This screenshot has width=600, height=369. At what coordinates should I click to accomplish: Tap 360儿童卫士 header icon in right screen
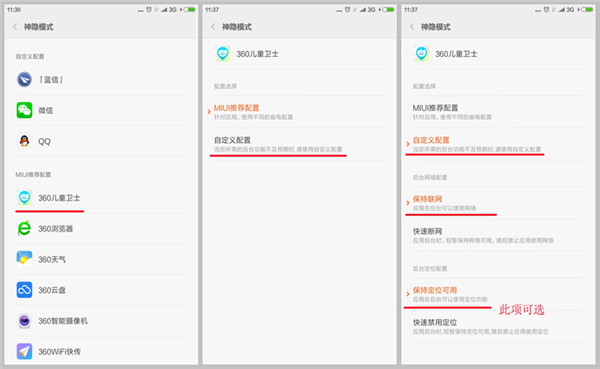click(x=421, y=54)
